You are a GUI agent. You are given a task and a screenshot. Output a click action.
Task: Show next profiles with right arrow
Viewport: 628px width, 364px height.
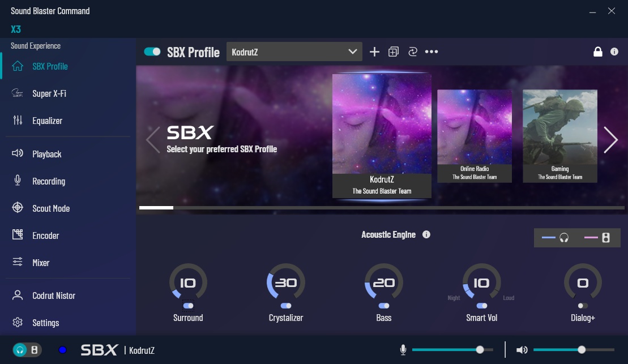click(x=610, y=140)
